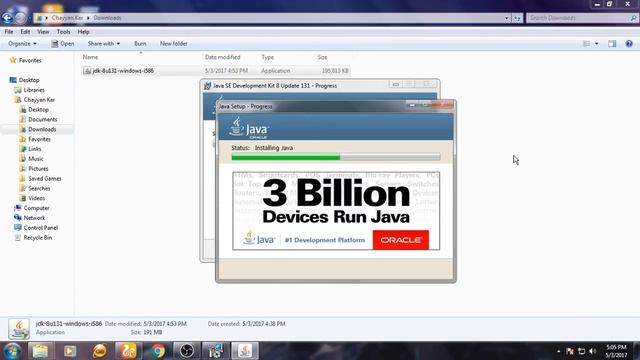Create a New folder

tap(173, 44)
